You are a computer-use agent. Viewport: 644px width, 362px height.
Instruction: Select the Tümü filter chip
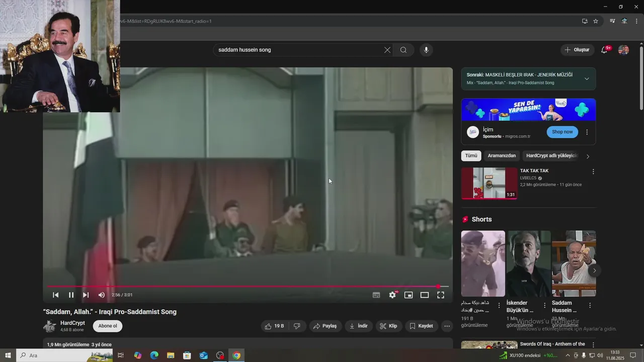(471, 156)
